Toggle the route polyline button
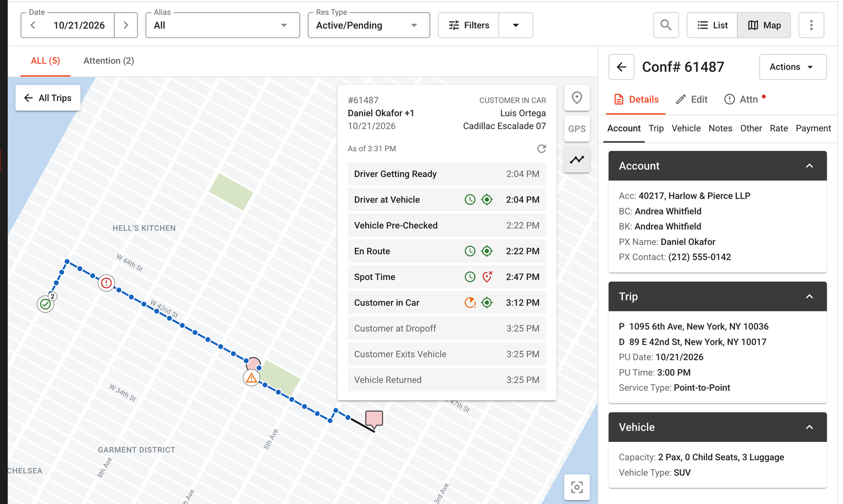 pos(577,160)
